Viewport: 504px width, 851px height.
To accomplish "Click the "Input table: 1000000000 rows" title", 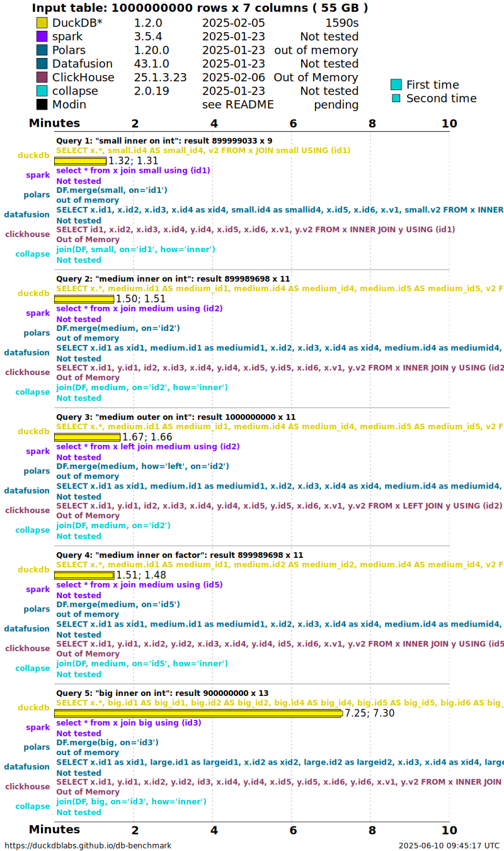I will (200, 8).
